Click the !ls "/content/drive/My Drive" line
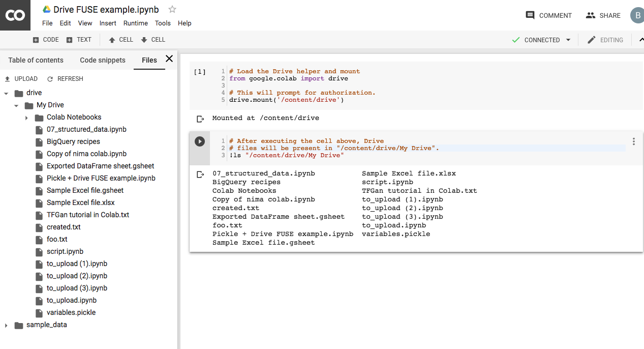Screen dimensions: 644x349 tap(287, 156)
